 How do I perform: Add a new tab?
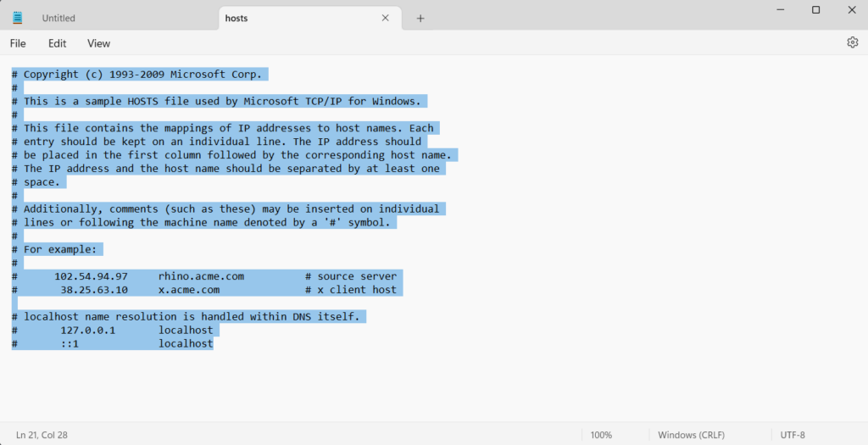pos(420,19)
